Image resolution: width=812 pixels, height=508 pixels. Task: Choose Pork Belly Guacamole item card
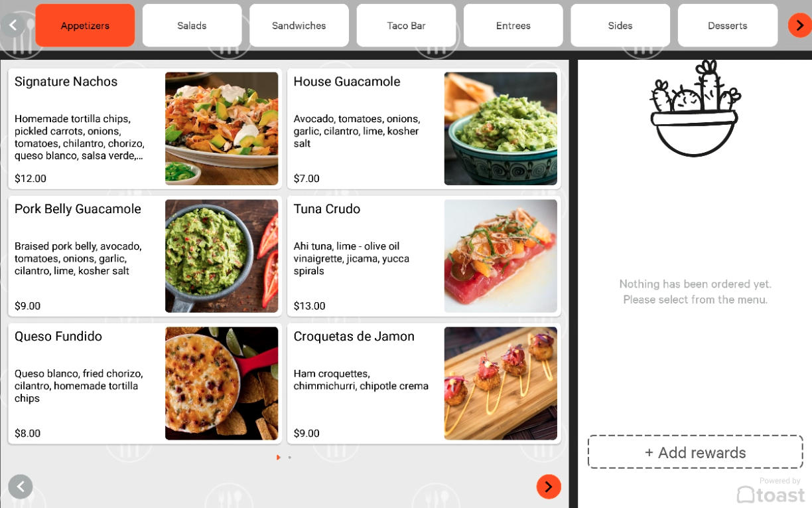point(145,256)
